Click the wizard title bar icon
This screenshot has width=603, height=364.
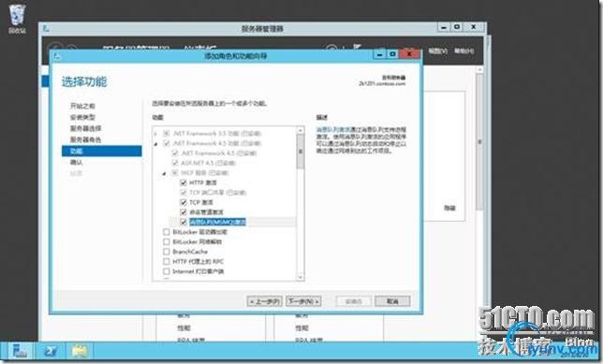coord(57,56)
